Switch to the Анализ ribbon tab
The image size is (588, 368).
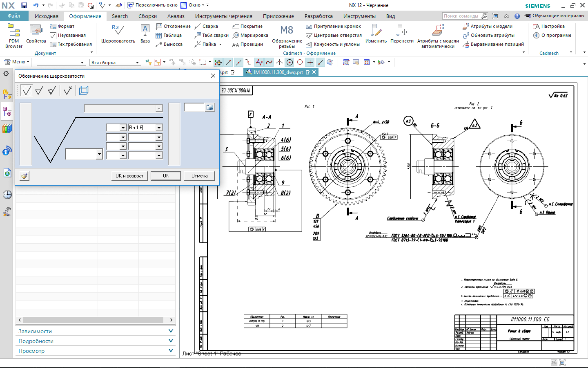tap(176, 16)
